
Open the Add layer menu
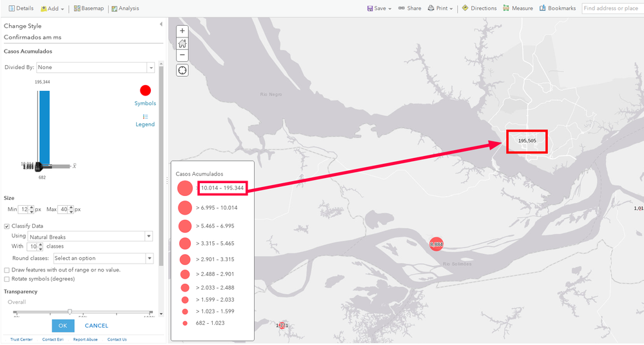(52, 8)
